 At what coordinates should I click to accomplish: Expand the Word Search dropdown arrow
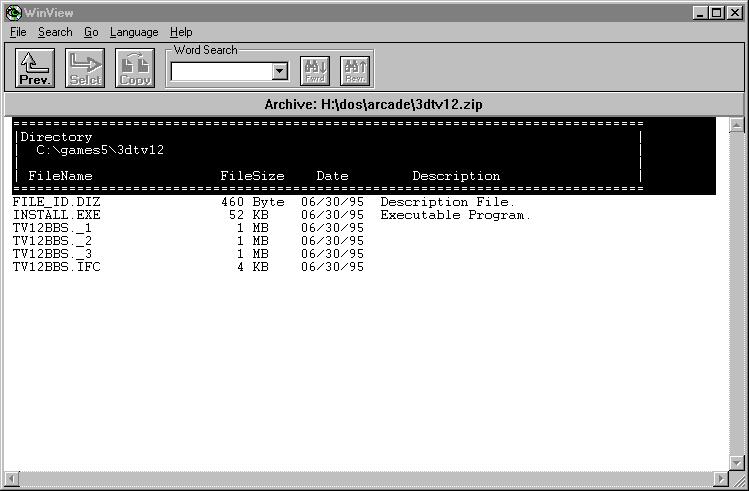279,71
